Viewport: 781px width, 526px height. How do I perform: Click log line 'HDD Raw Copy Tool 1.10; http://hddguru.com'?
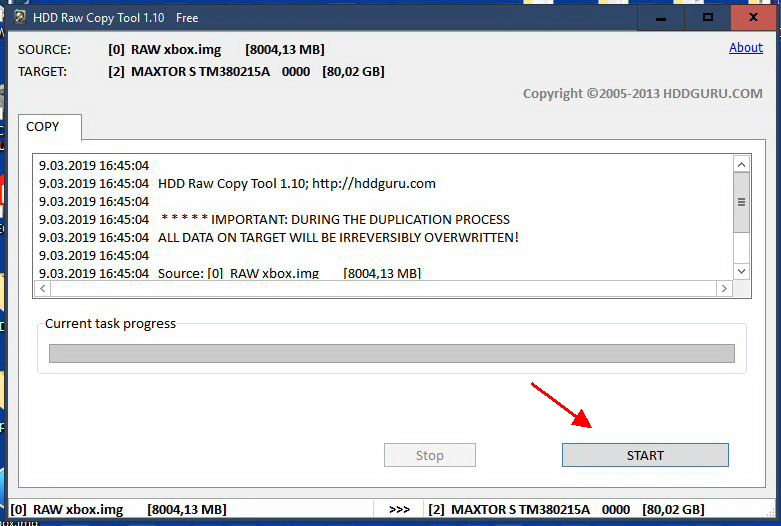coord(297,183)
